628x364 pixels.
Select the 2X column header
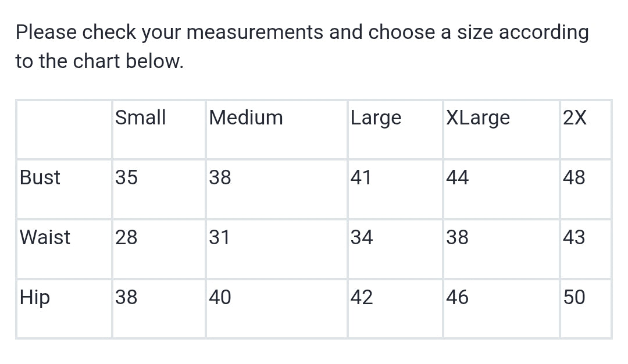point(575,118)
